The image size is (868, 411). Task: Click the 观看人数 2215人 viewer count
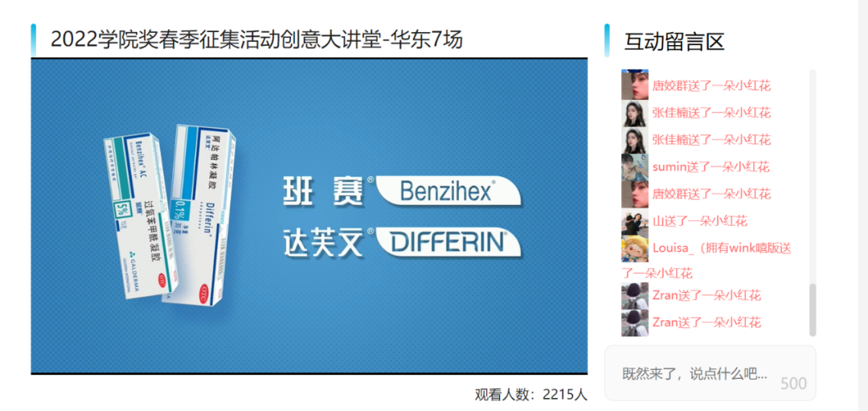pos(530,394)
